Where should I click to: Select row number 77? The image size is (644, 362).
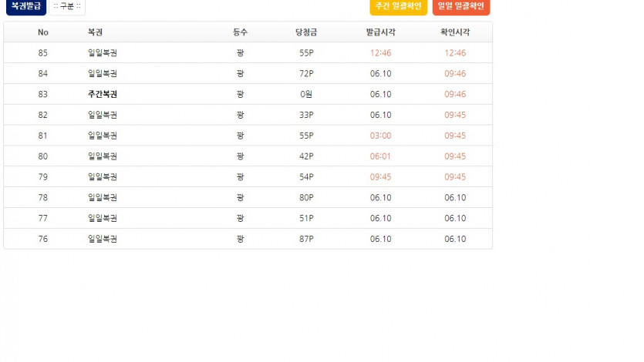coord(43,219)
